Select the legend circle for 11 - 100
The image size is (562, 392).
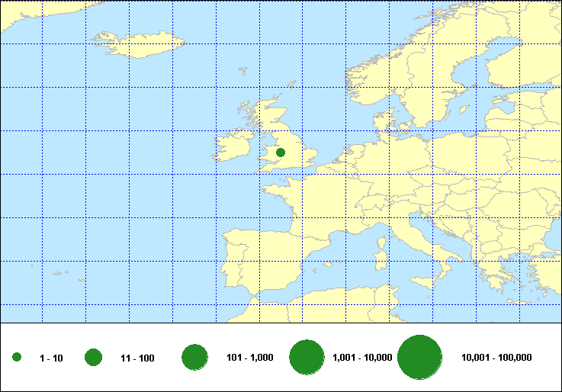pos(94,357)
